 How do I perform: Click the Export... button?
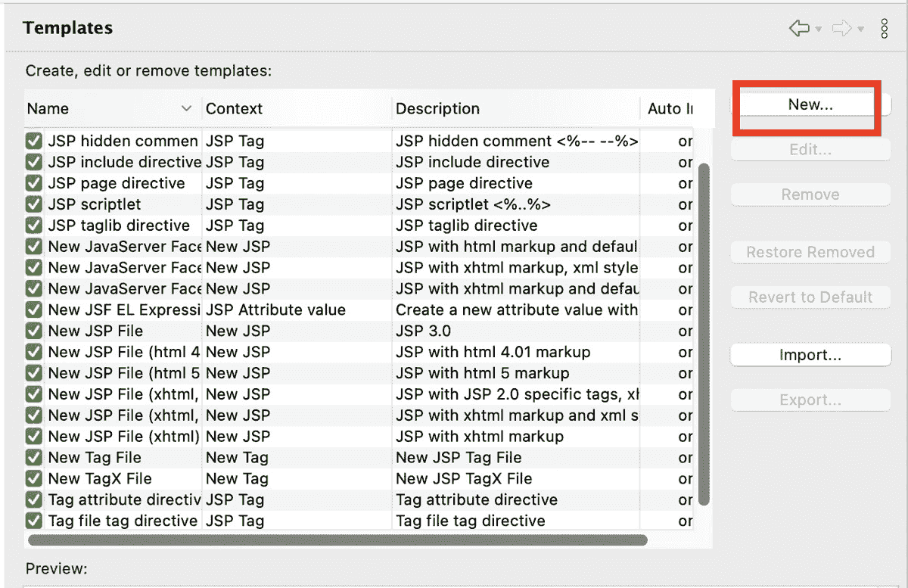810,400
